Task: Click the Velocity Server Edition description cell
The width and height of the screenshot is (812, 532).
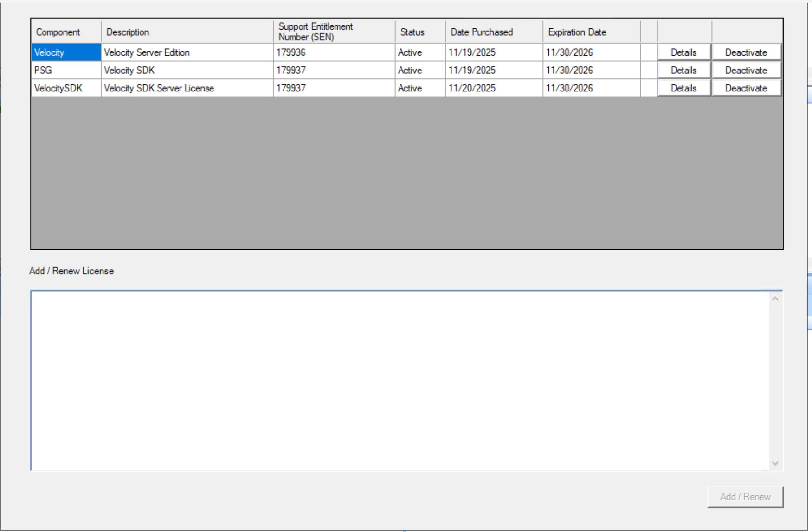Action: 187,52
